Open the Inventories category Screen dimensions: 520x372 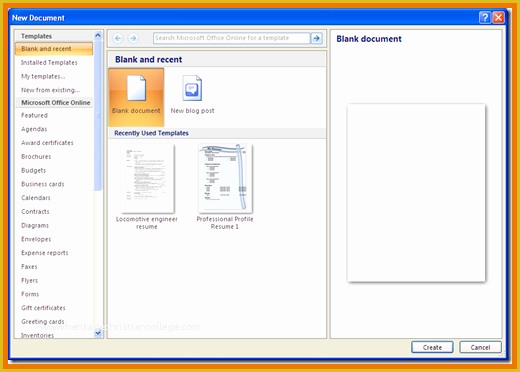(x=37, y=335)
